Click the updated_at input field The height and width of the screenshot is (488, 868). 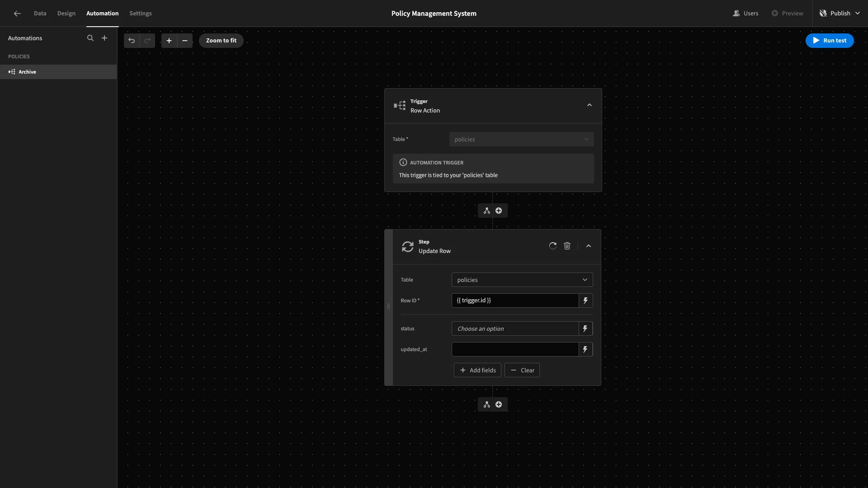coord(515,349)
